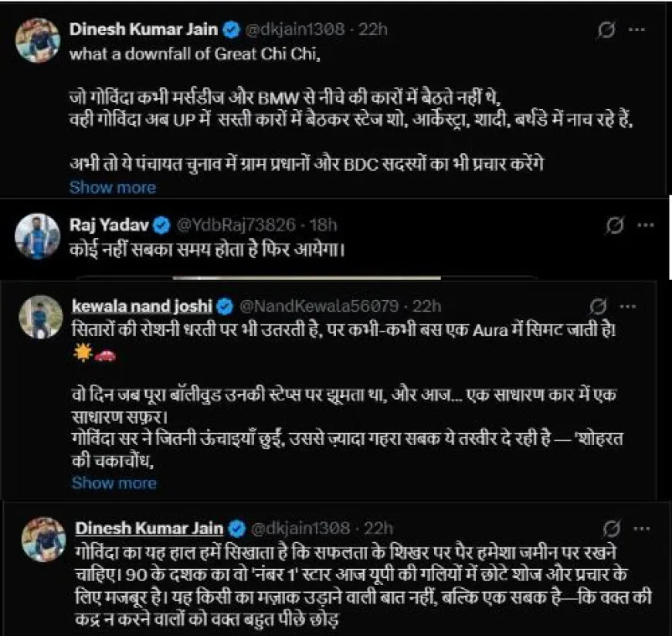Click the Grok icon on kewala nand joshi's tweet
672x636 pixels.
pos(597,305)
